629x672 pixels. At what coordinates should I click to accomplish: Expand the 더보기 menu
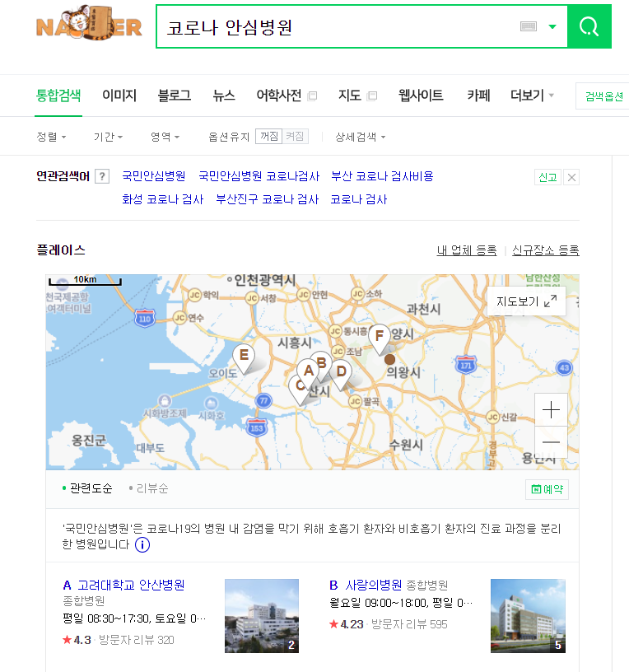(532, 96)
